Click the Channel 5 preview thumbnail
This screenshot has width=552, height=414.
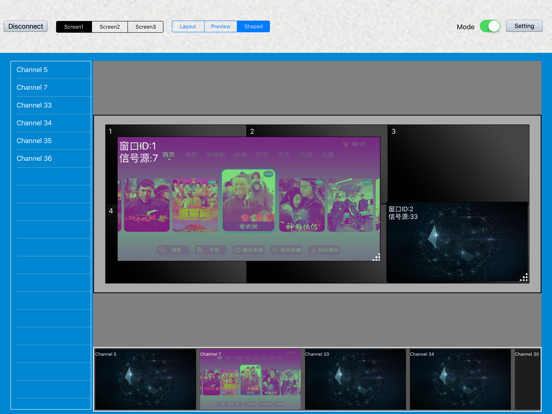[145, 379]
